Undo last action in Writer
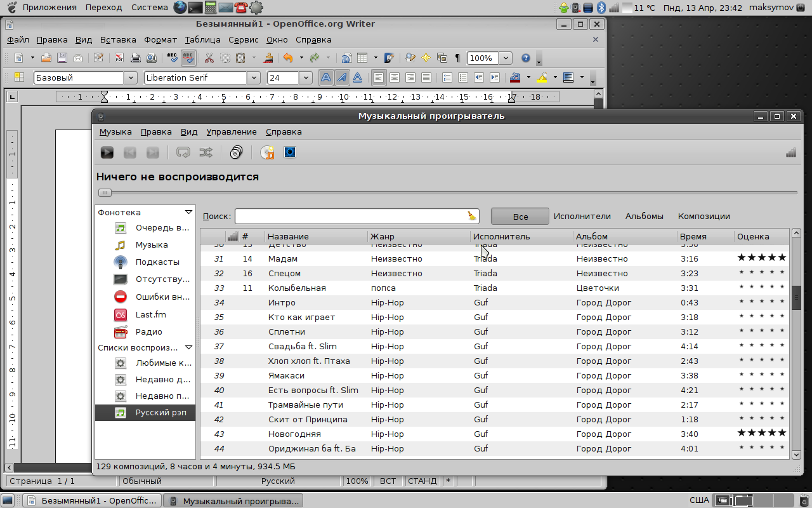Screen dimensions: 812x508 pos(288,58)
